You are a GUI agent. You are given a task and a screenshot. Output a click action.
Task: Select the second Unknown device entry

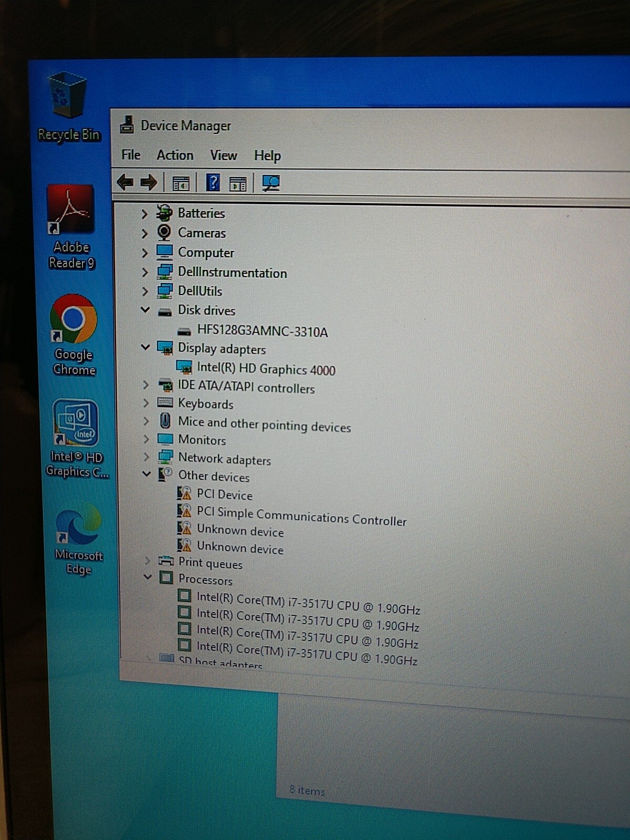240,548
